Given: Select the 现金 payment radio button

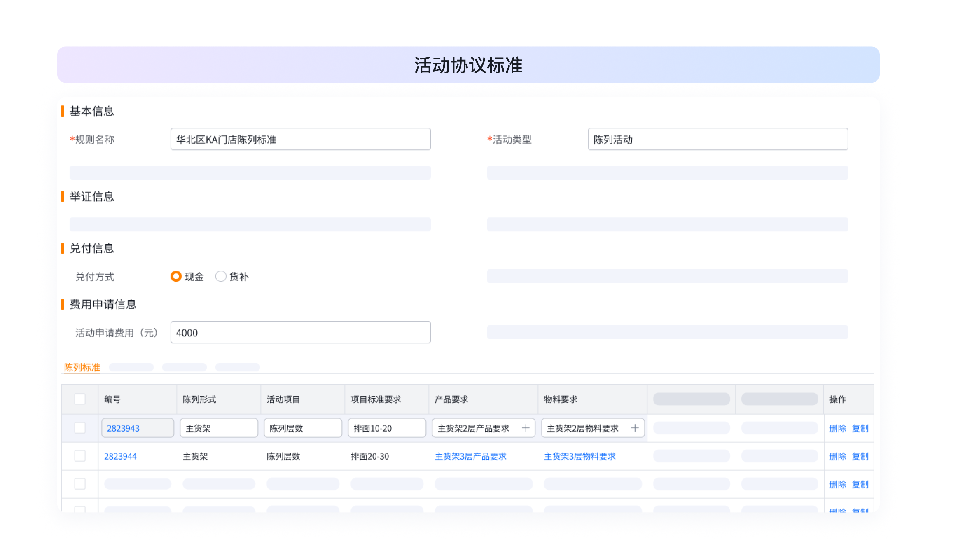Looking at the screenshot, I should pyautogui.click(x=176, y=276).
